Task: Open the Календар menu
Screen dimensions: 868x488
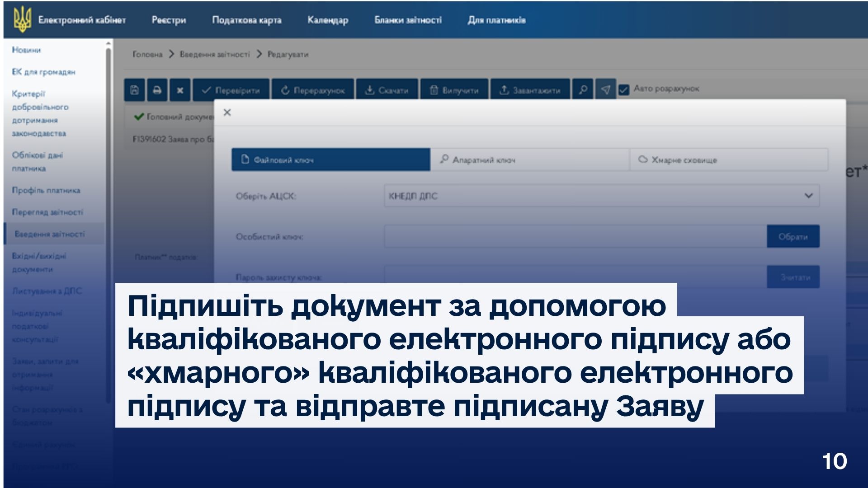Action: pyautogui.click(x=328, y=20)
